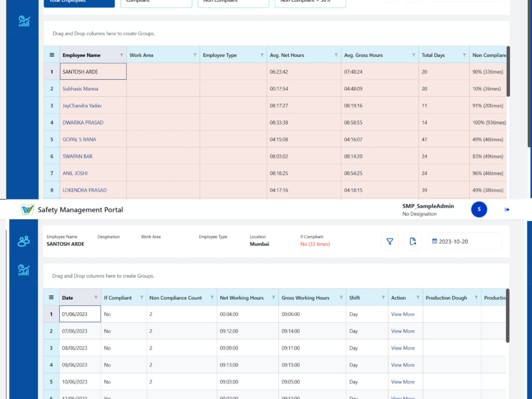Open the filter panel using the funnel icon
This screenshot has width=532, height=399.
(390, 241)
